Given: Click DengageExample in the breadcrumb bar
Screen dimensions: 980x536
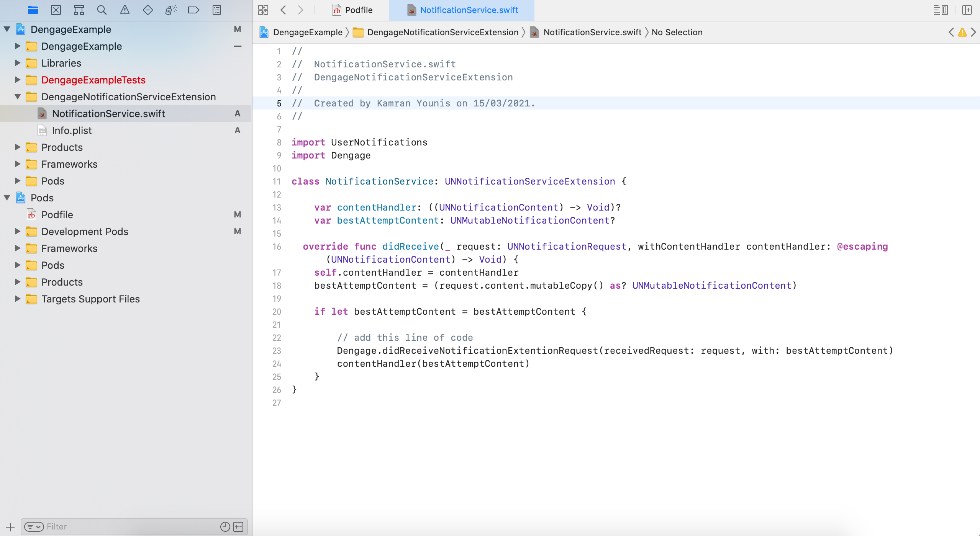Looking at the screenshot, I should [307, 32].
